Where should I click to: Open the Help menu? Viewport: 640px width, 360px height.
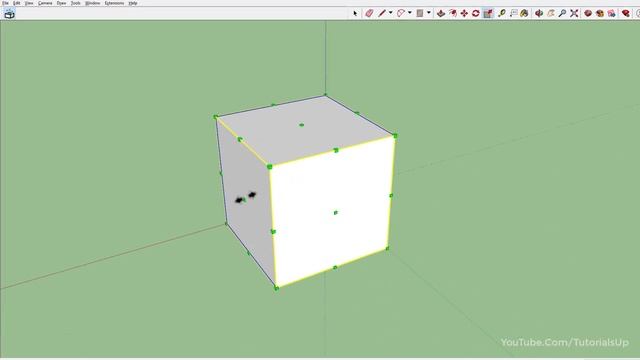133,3
